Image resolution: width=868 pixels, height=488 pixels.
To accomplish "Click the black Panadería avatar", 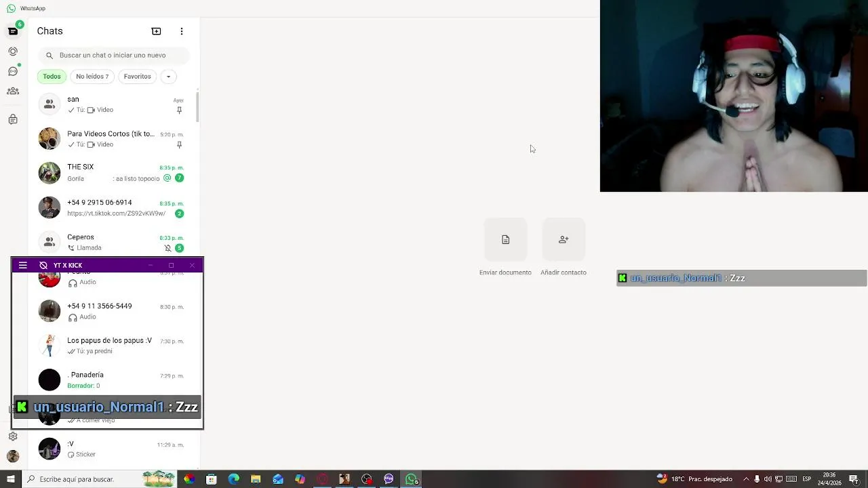I will point(49,380).
